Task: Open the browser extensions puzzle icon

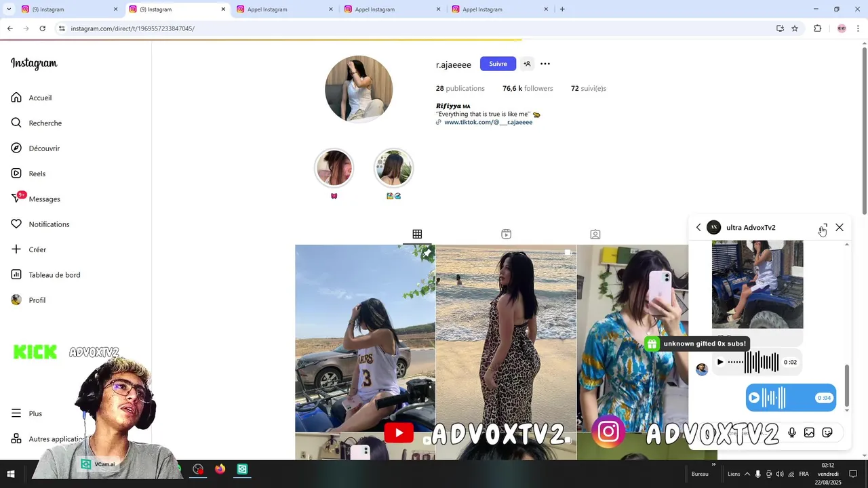Action: point(817,28)
